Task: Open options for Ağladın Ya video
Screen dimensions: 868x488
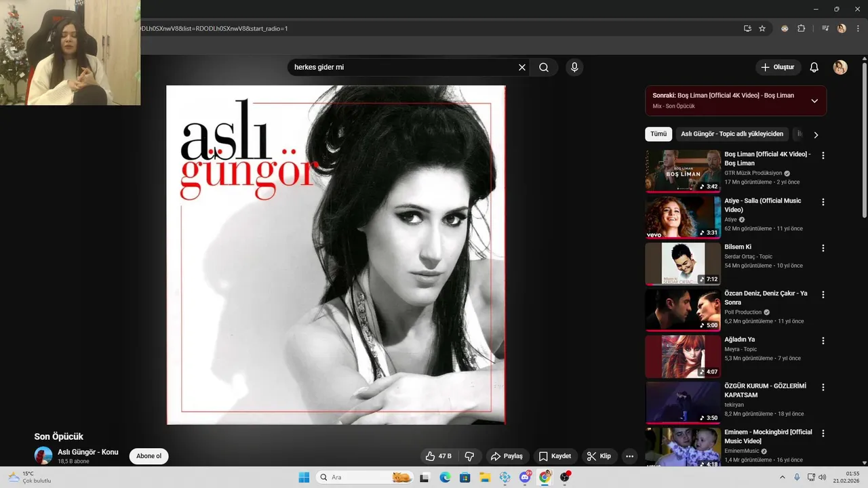Action: tap(823, 341)
